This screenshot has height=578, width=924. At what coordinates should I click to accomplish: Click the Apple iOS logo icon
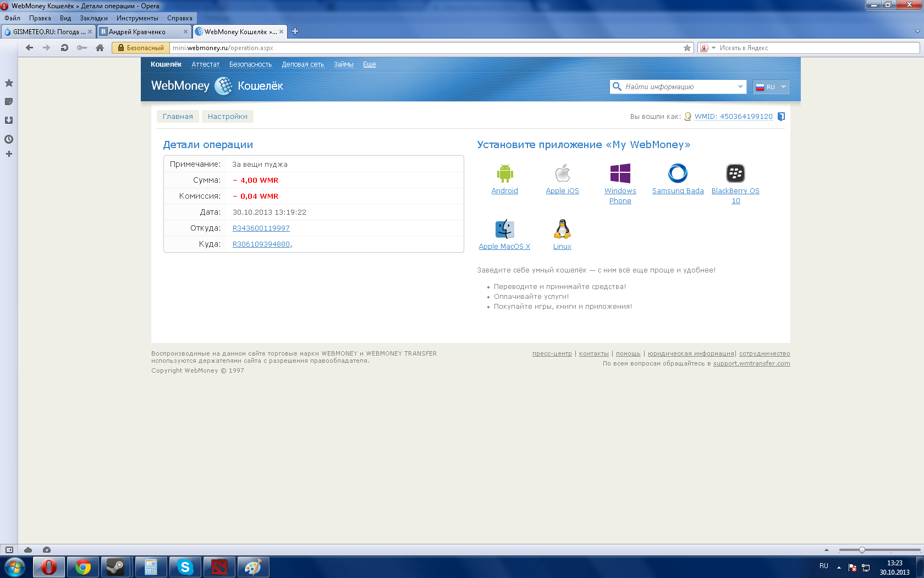point(562,173)
